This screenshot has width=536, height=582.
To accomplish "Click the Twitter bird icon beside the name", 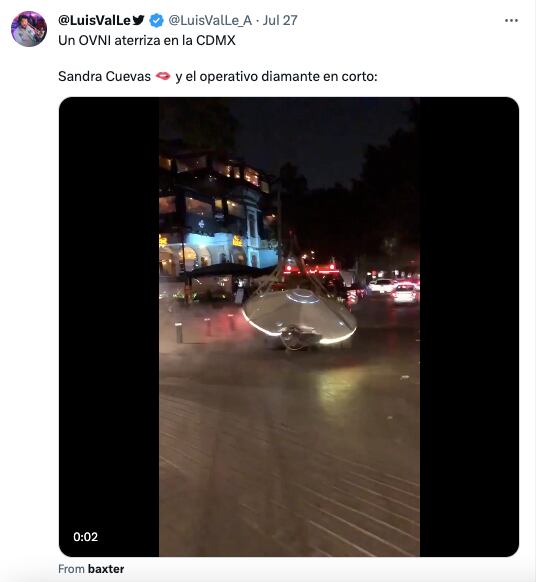I will (138, 20).
